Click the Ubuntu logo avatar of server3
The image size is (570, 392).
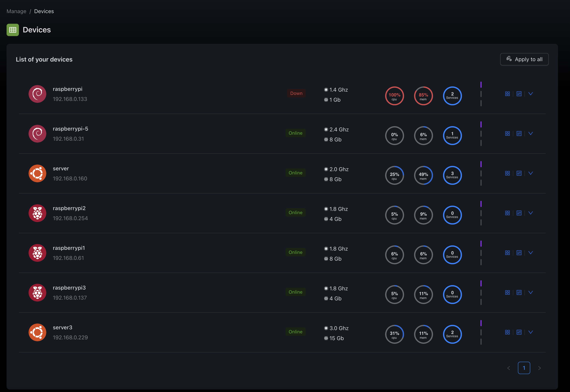(37, 332)
